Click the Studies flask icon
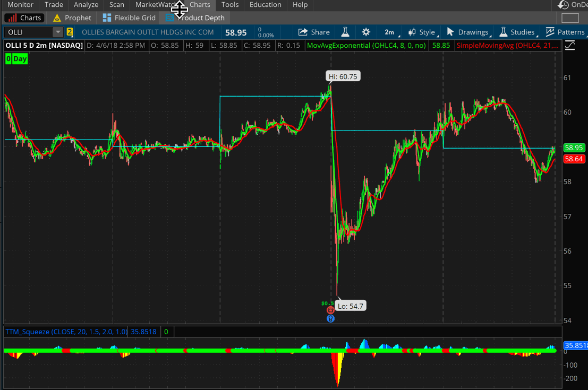588x390 pixels. [504, 32]
